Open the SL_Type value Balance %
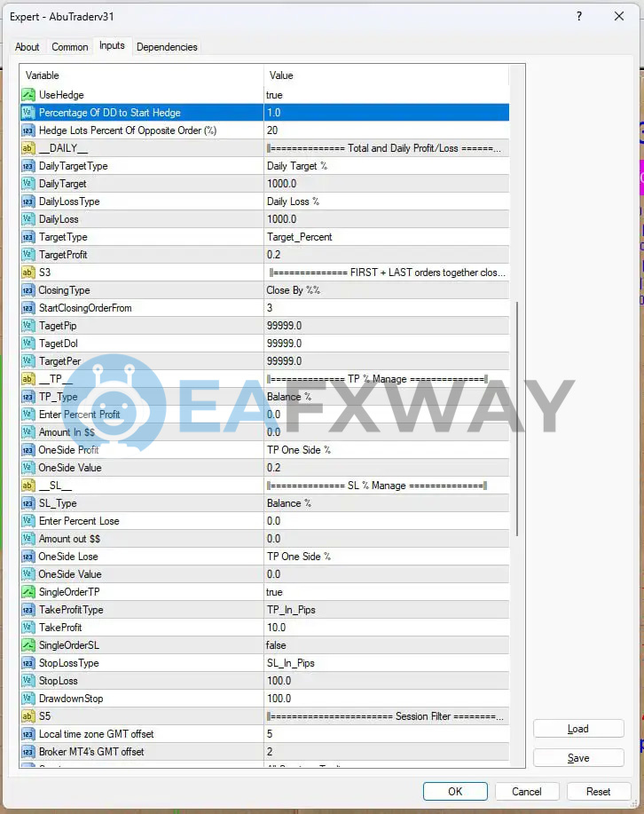Image resolution: width=644 pixels, height=814 pixels. [x=386, y=503]
